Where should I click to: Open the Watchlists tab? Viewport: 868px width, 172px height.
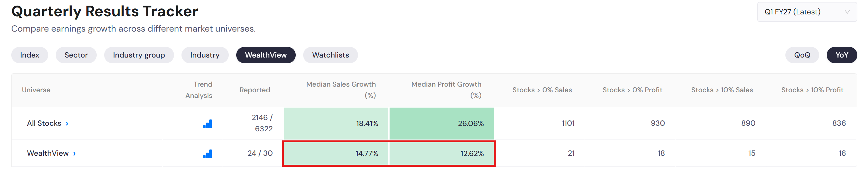330,55
